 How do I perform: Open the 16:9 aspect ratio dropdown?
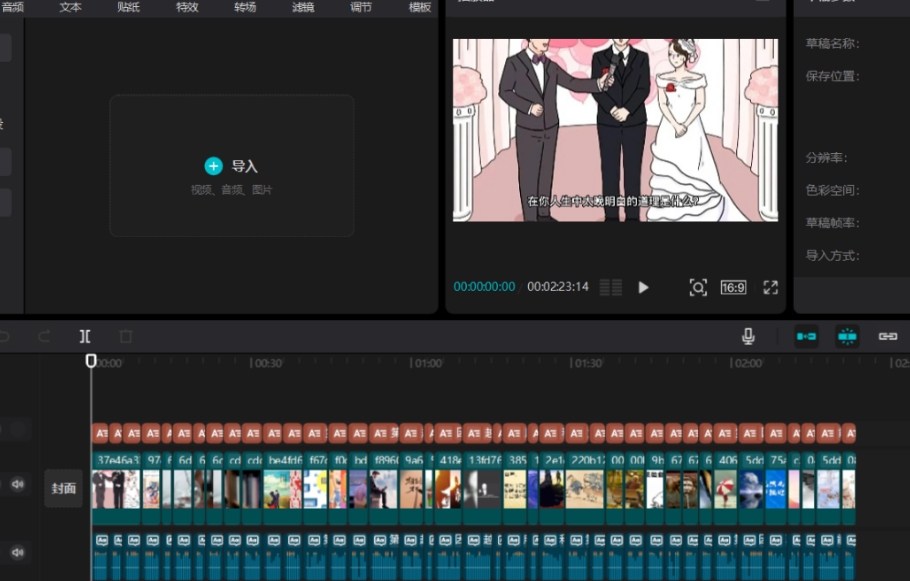[x=733, y=287]
